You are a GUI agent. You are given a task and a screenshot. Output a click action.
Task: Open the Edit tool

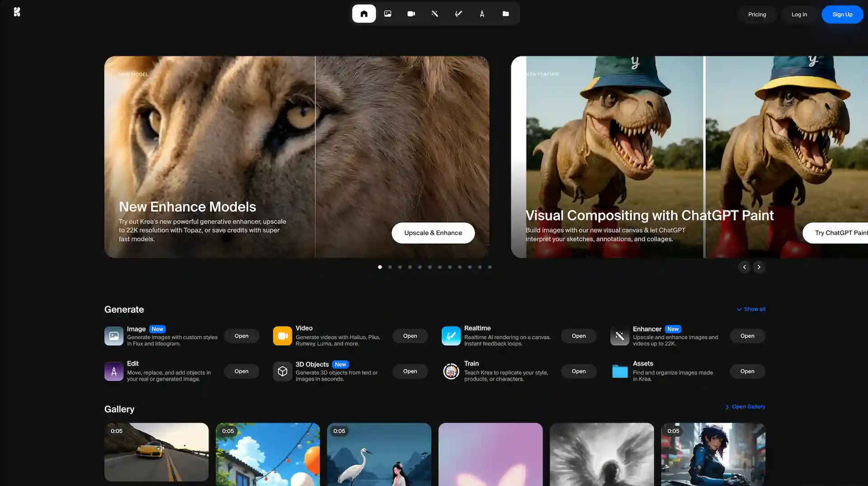(241, 371)
